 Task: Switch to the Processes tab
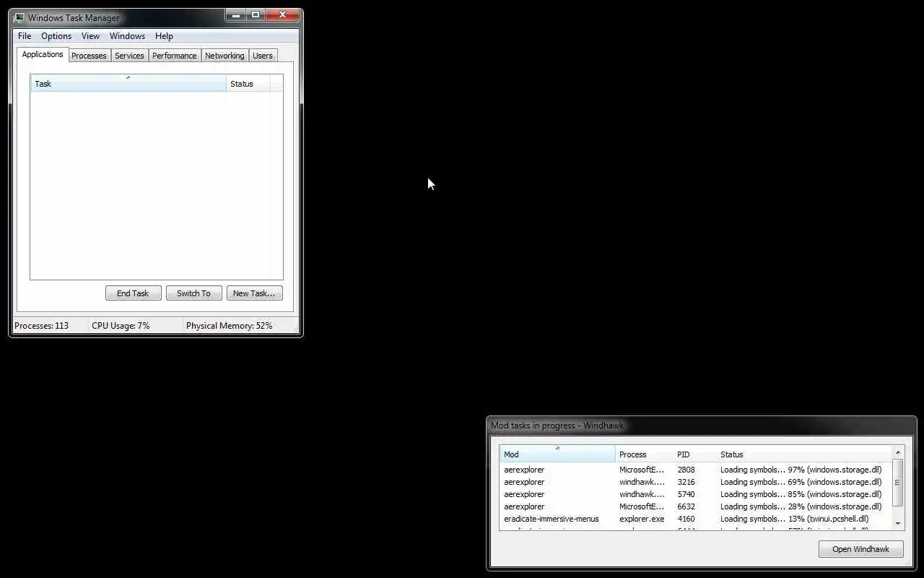tap(89, 56)
